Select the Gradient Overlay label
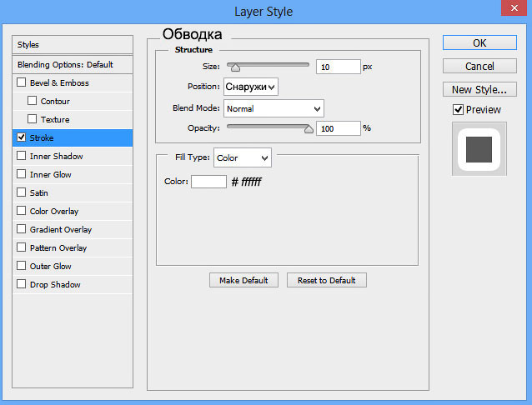This screenshot has height=405, width=532. click(x=61, y=230)
